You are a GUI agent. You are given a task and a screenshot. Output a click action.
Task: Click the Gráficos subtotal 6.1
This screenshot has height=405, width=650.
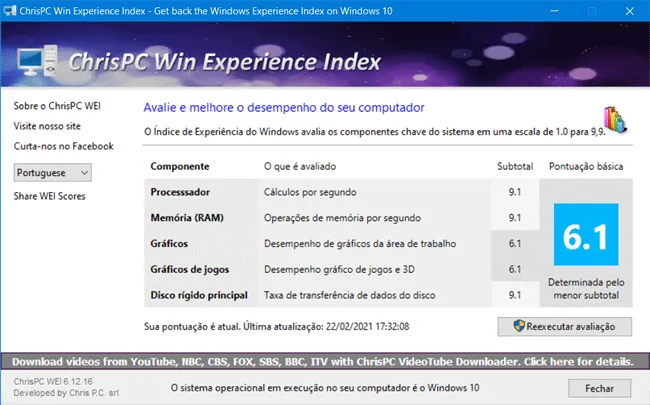click(x=515, y=243)
